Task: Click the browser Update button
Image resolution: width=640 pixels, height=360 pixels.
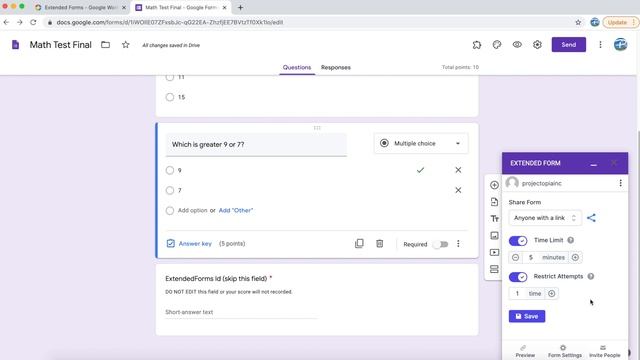Action: tap(620, 22)
